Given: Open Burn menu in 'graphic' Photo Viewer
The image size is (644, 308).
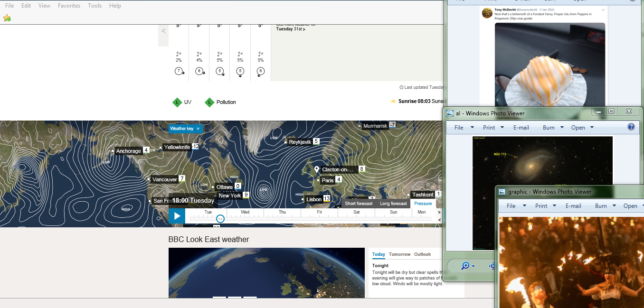Looking at the screenshot, I should coord(601,206).
